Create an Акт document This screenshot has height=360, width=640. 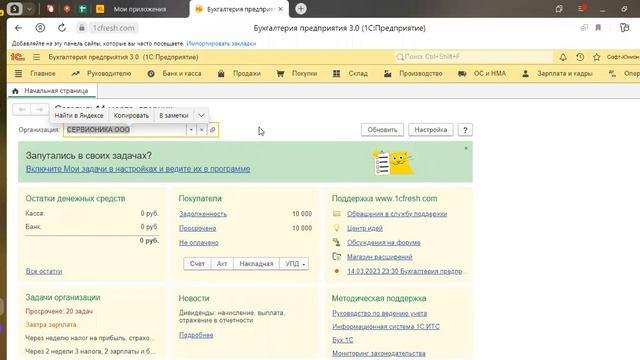222,264
